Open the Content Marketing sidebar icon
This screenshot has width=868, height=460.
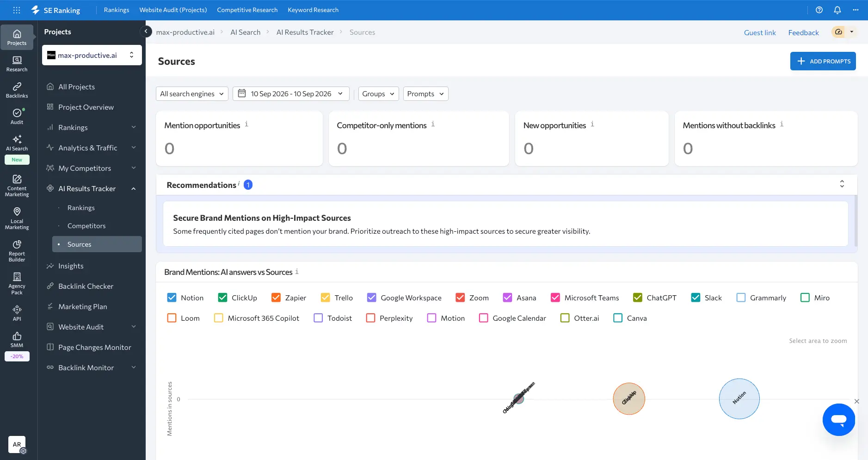[x=17, y=186]
